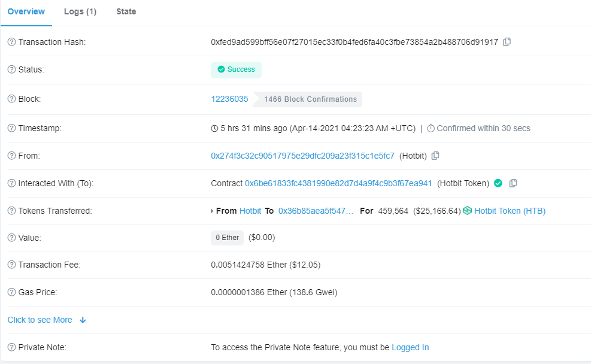Click the help icon beside Gas Price
Screen dimensions: 591x364
11,292
